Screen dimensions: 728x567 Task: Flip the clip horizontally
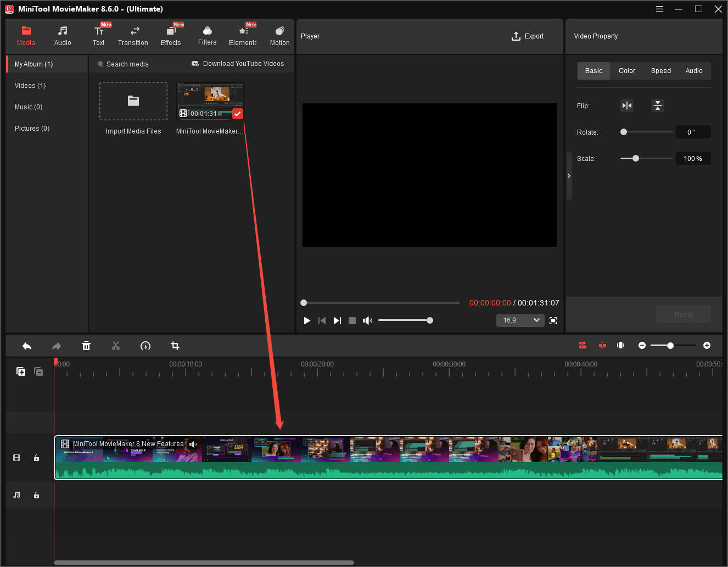coord(627,105)
